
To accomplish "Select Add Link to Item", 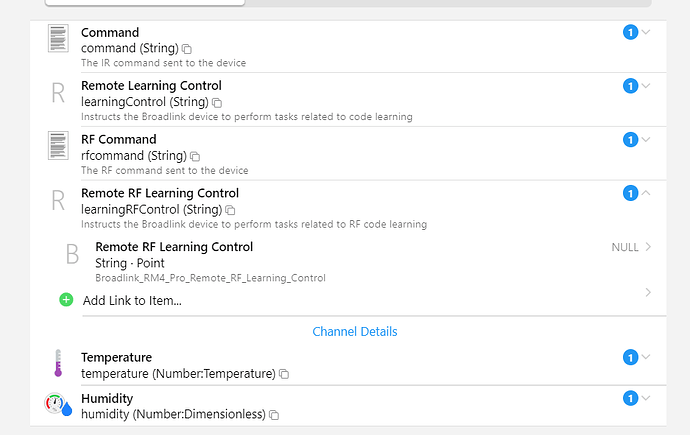I will tap(132, 300).
